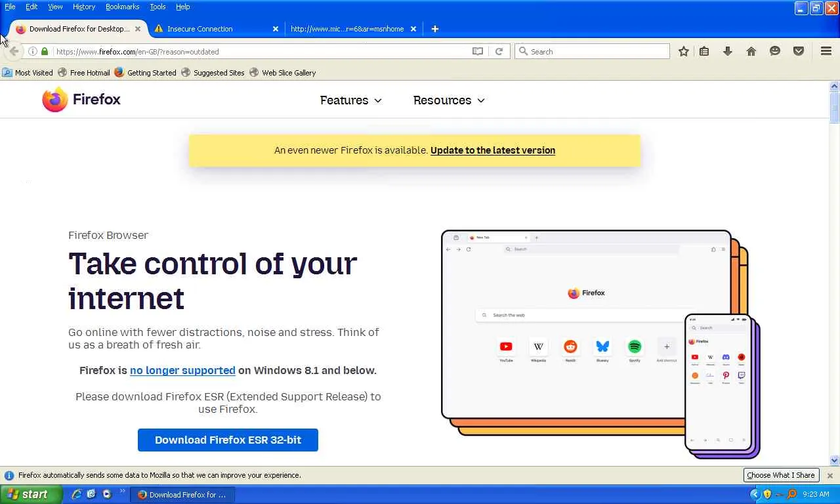Follow the 'Update to the latest version' link
This screenshot has width=840, height=504.
tap(493, 150)
